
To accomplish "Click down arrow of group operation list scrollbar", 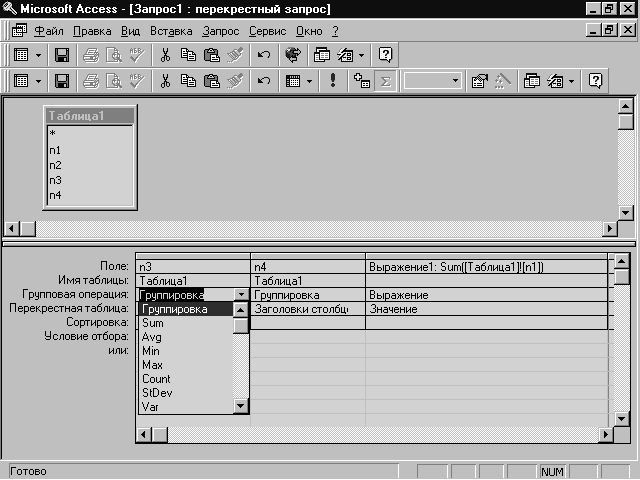I will [240, 406].
